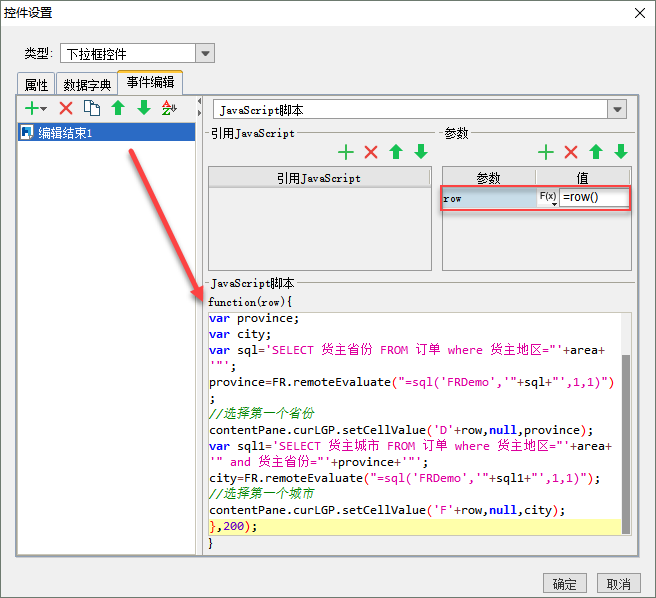
Task: Add a new event with green plus
Action: [x=36, y=108]
